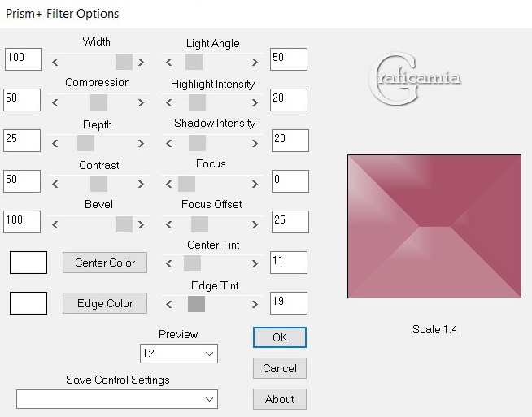The image size is (532, 417).
Task: Increase Shadow Intensity with right arrow
Action: [255, 143]
